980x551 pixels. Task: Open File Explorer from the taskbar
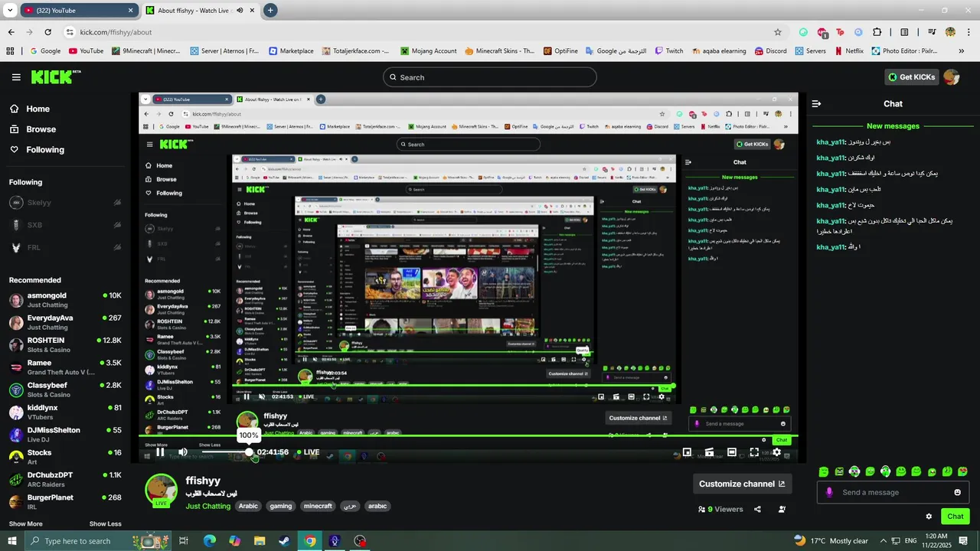tap(260, 541)
